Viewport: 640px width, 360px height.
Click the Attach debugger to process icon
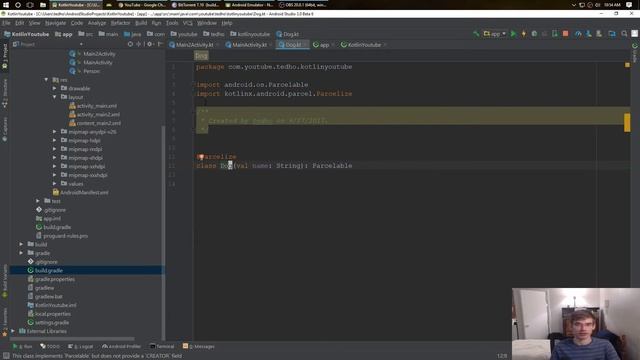[554, 34]
